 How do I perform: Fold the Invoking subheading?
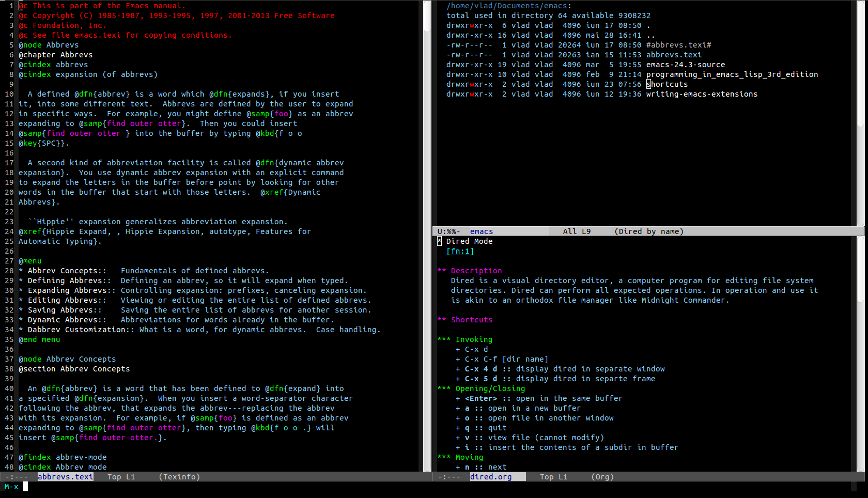tap(464, 339)
